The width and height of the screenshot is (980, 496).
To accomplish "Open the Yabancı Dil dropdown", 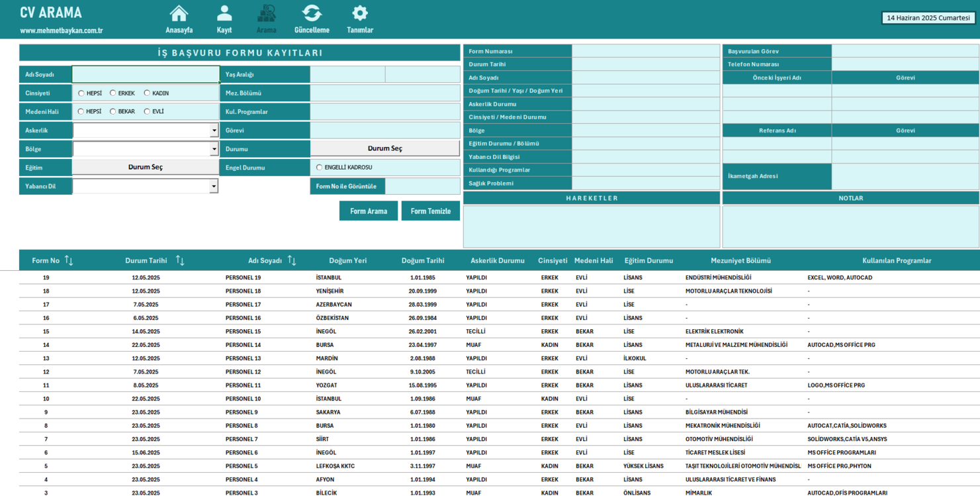I will point(214,187).
